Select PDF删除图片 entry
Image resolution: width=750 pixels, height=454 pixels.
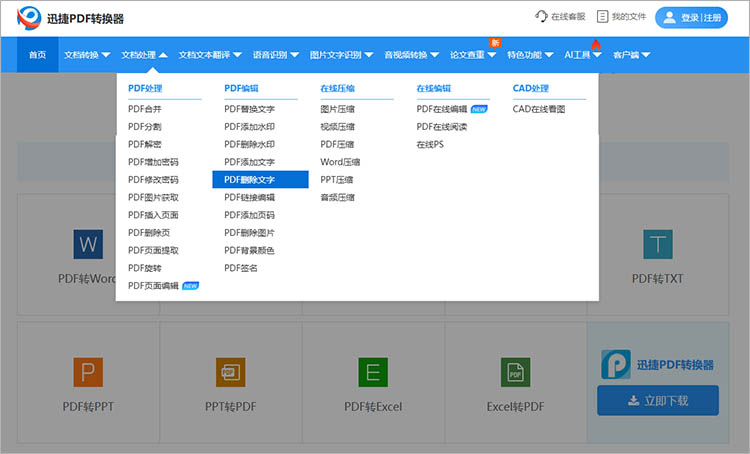pos(249,233)
